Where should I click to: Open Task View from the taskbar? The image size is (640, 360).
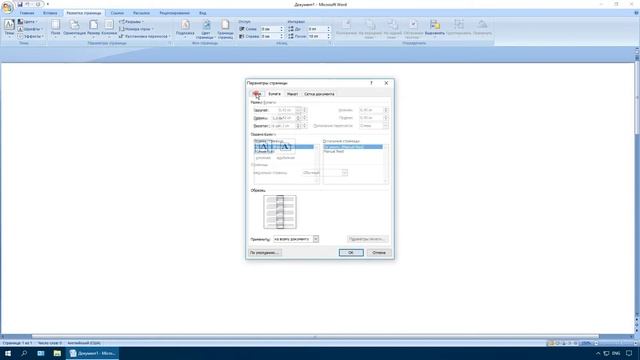[x=41, y=353]
